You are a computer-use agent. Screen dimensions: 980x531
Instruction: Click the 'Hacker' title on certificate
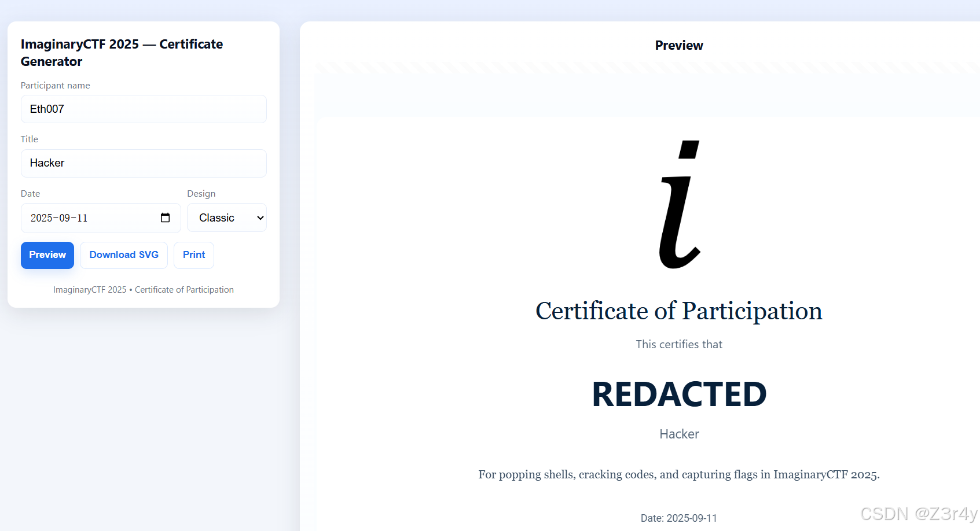[679, 434]
